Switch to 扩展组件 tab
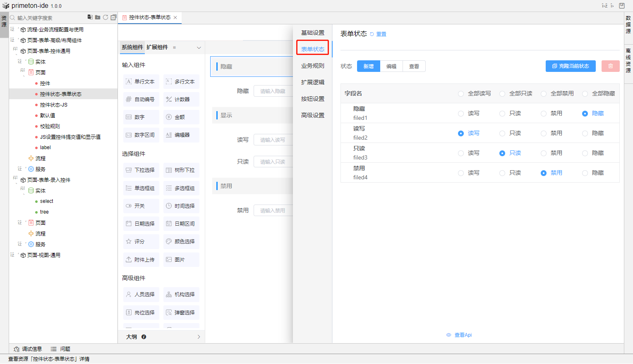This screenshot has width=633, height=364. [x=157, y=48]
